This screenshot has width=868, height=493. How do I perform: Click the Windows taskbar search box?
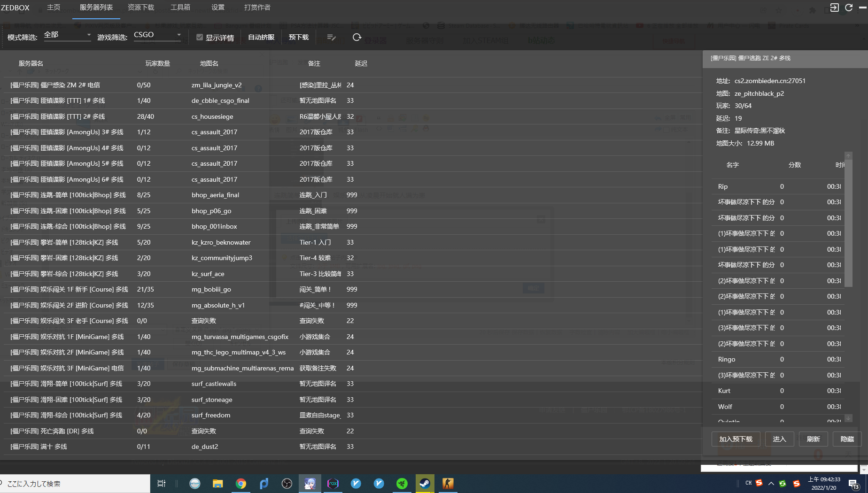pos(75,484)
